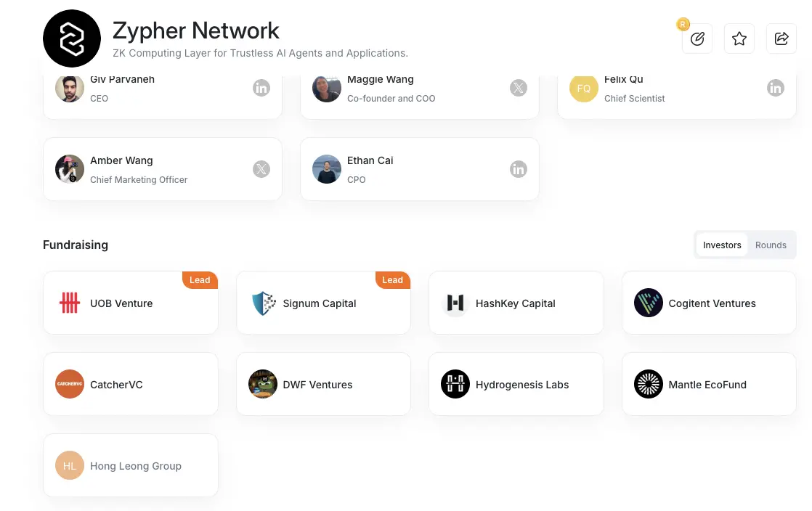The image size is (812, 511).
Task: Switch to the Rounds tab
Action: click(x=771, y=245)
